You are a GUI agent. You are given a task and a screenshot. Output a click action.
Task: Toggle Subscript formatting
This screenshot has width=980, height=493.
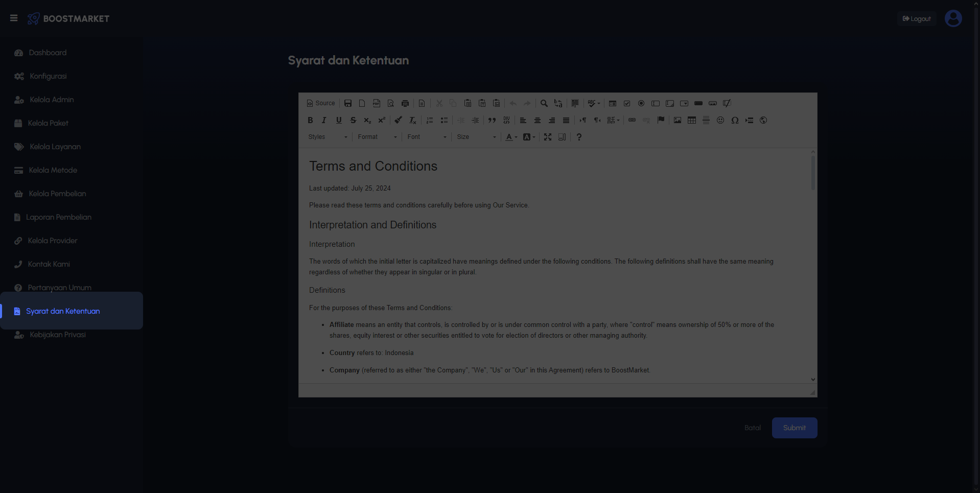click(367, 120)
